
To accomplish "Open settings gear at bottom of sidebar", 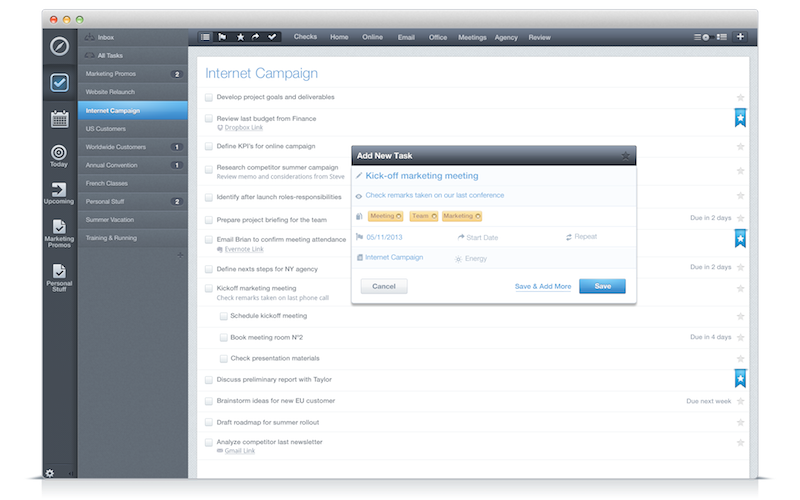I will click(x=49, y=473).
